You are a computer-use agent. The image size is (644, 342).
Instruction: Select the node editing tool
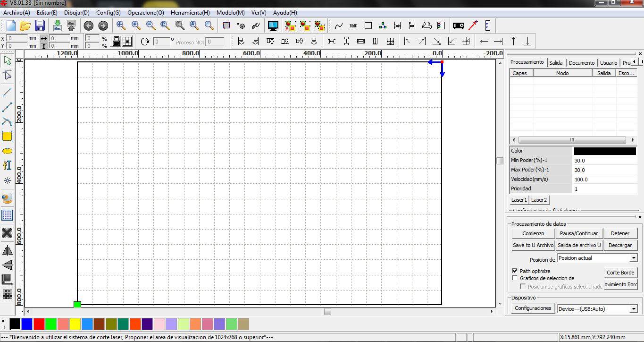click(x=7, y=75)
